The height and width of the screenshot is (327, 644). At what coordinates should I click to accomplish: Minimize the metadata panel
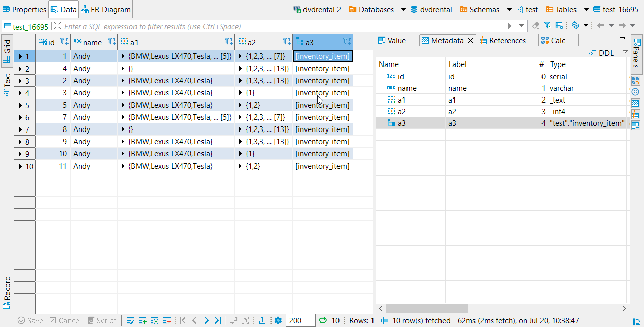622,38
